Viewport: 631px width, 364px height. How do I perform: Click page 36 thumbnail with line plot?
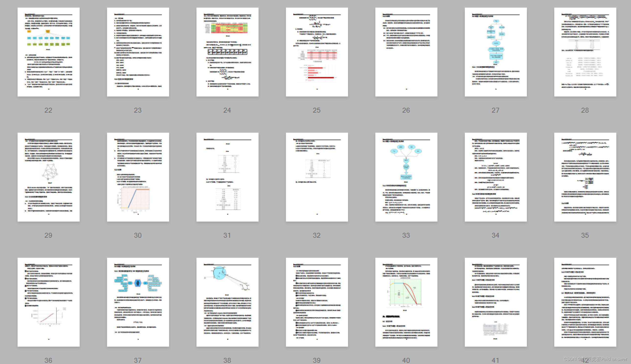pyautogui.click(x=49, y=302)
